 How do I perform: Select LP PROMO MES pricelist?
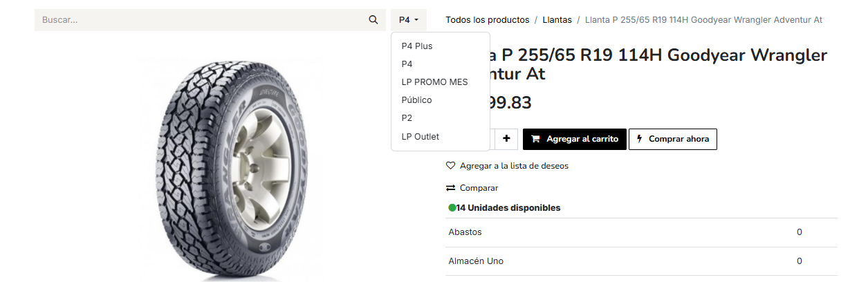(434, 82)
